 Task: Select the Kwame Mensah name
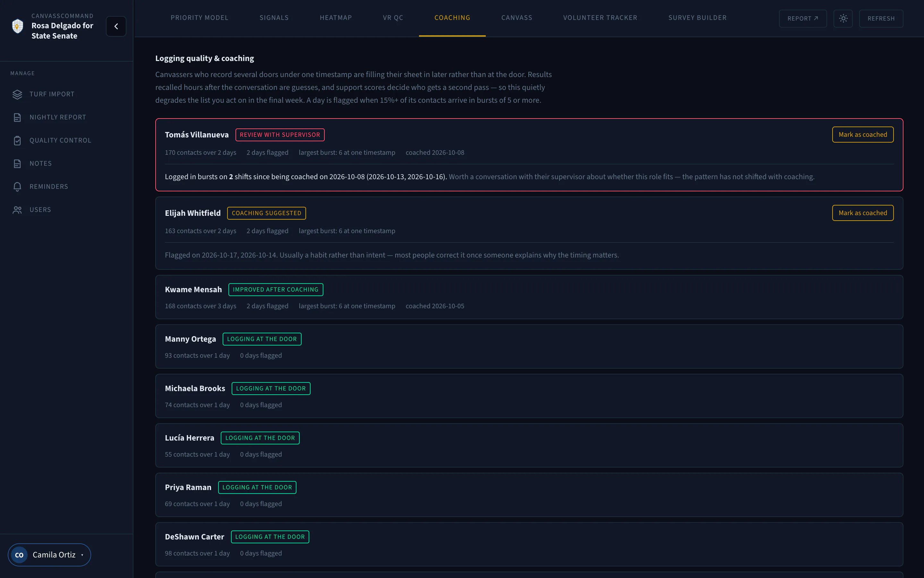[x=193, y=289]
